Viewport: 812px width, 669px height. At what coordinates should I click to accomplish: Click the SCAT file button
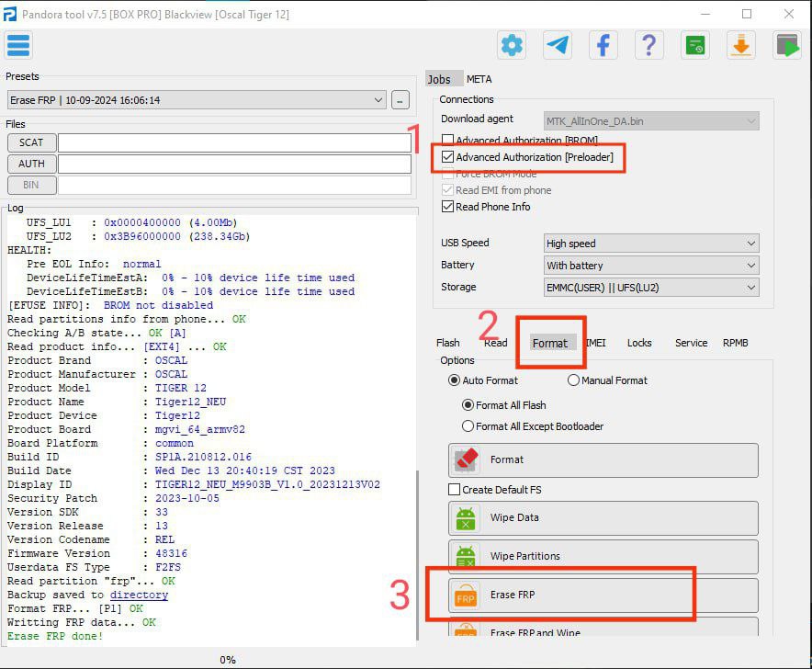click(31, 142)
